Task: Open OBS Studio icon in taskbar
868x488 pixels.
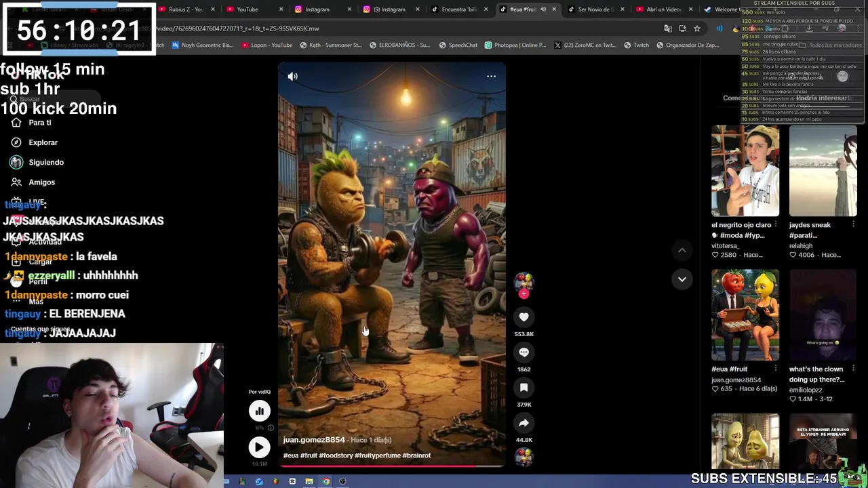Action: pos(342,481)
